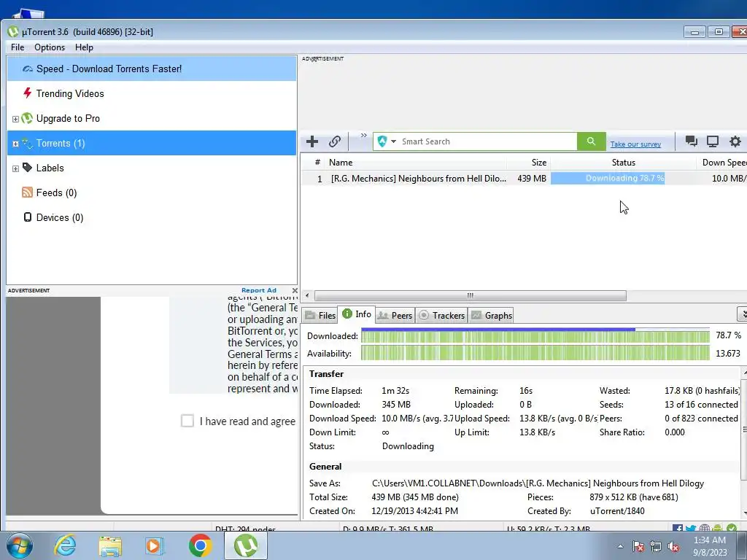Switch to the Files tab

coord(320,315)
